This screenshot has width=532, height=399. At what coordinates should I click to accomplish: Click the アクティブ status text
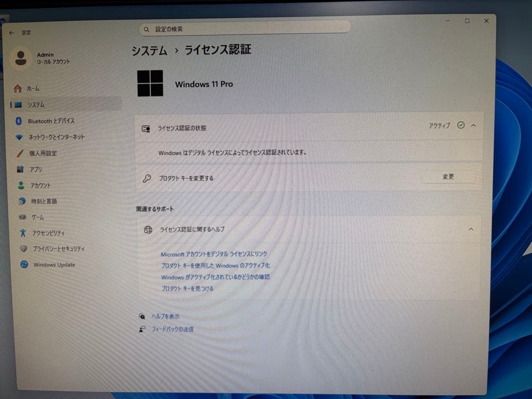pyautogui.click(x=439, y=126)
